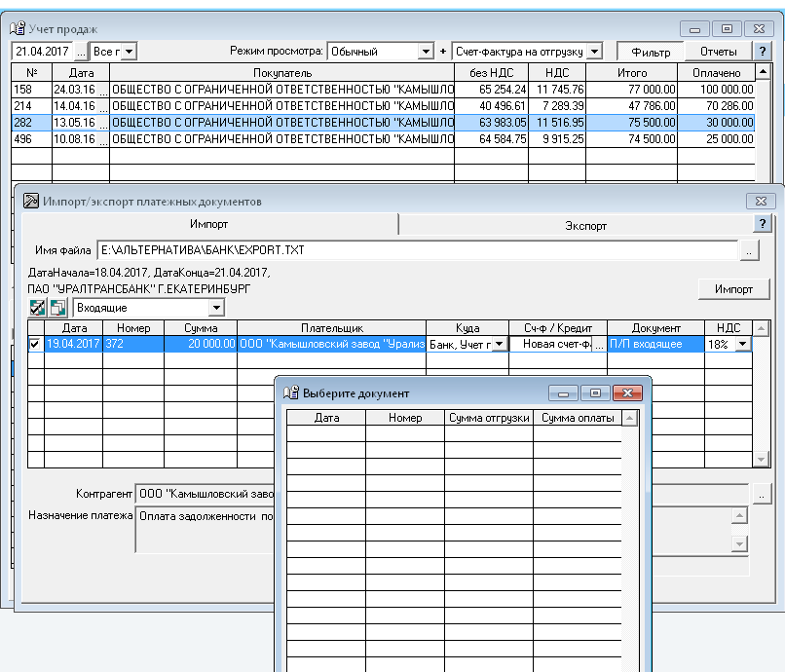This screenshot has width=785, height=672.
Task: Open the Отчеты reports button
Action: [x=718, y=51]
